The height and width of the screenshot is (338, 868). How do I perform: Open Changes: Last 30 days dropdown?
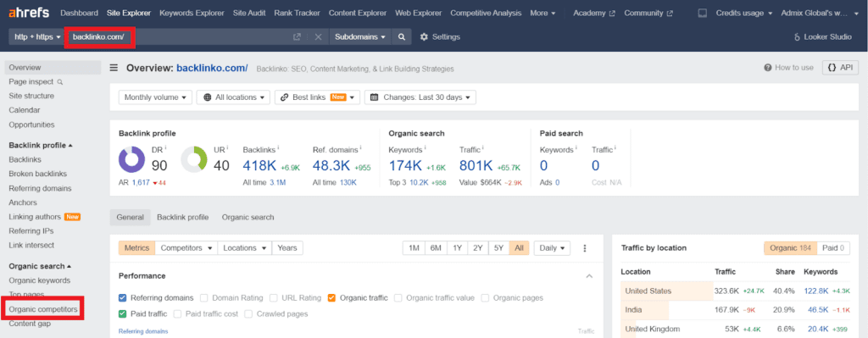(420, 97)
